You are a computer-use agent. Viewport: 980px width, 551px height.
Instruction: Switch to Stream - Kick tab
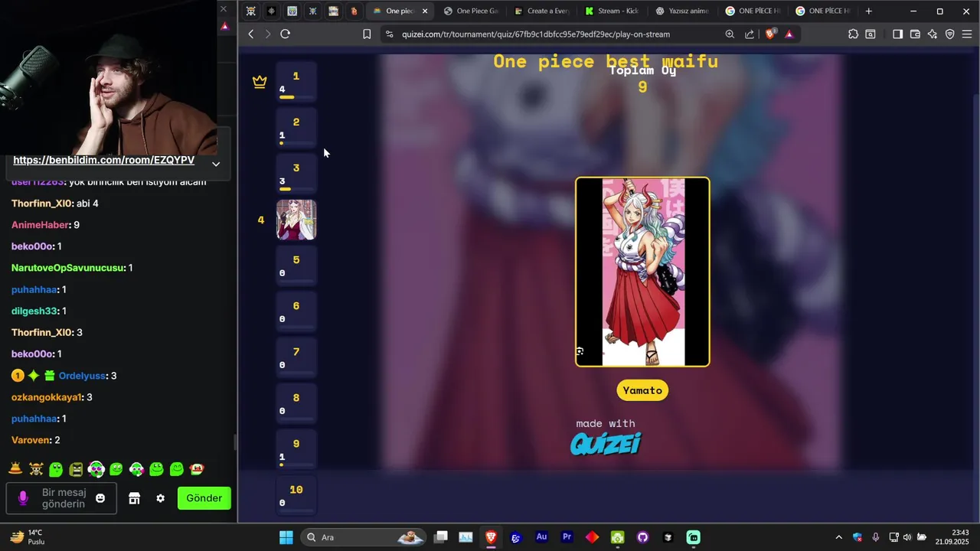(612, 11)
